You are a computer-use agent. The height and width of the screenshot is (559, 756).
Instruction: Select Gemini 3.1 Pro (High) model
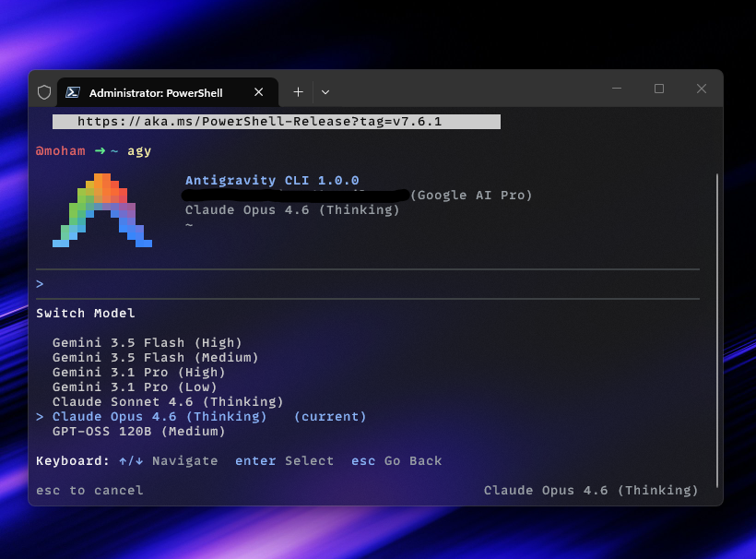(139, 373)
